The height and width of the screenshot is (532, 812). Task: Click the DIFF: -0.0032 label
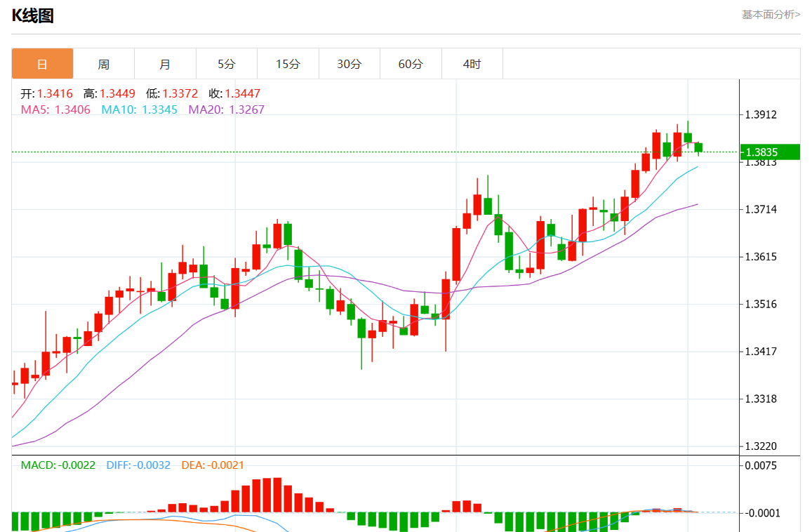pyautogui.click(x=138, y=465)
